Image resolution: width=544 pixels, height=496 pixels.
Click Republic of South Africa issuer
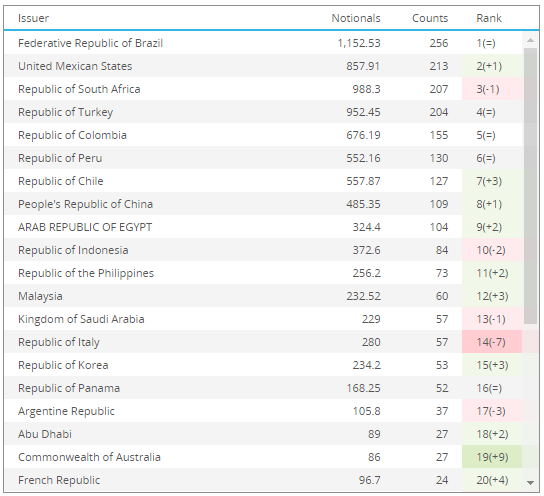(79, 89)
